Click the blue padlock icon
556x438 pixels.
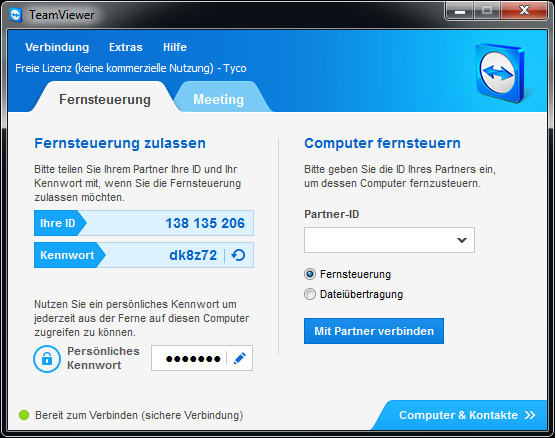(x=47, y=359)
